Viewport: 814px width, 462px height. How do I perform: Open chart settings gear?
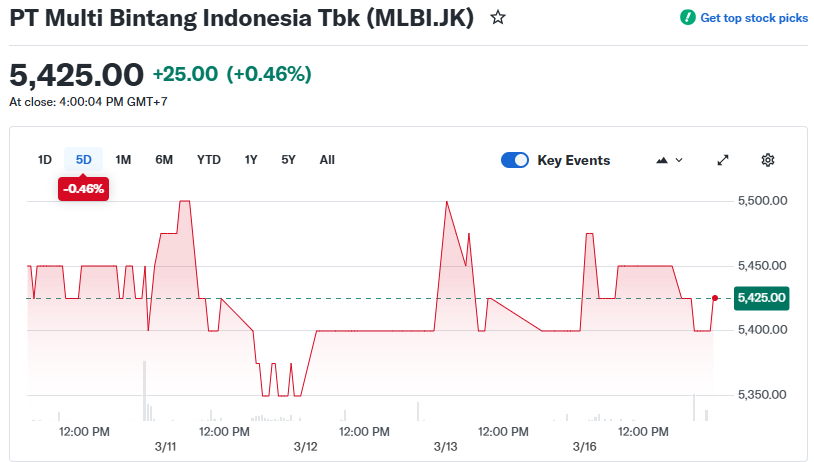click(x=768, y=160)
